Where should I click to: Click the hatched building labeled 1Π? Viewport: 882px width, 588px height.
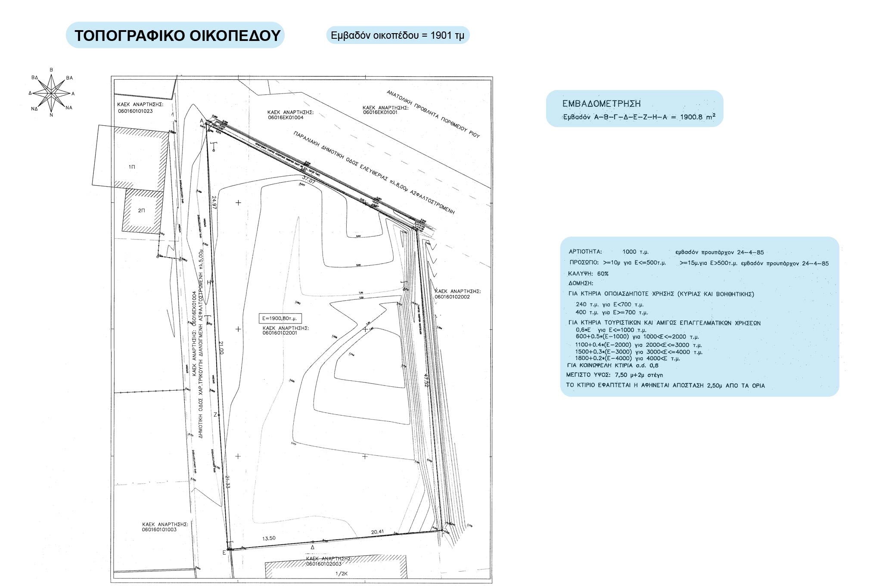pyautogui.click(x=131, y=158)
